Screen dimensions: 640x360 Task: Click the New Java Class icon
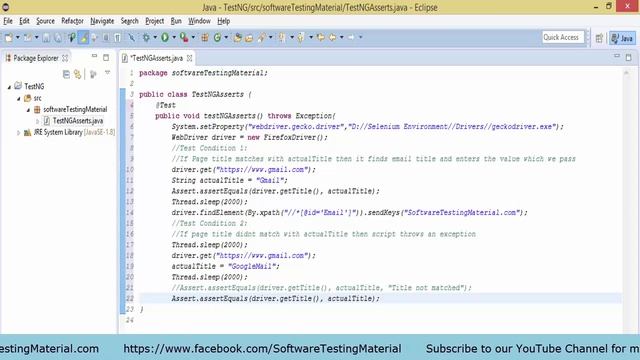(x=218, y=38)
